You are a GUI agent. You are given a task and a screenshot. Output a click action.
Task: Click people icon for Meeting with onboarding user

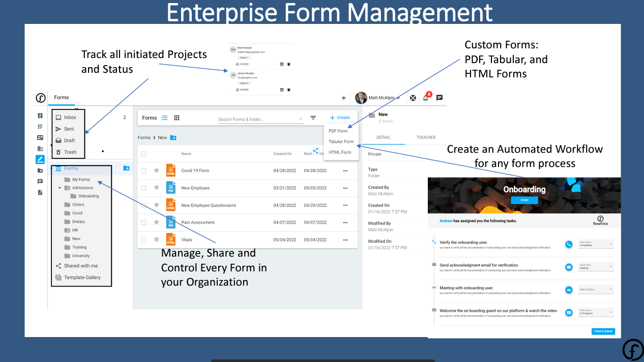(x=569, y=289)
